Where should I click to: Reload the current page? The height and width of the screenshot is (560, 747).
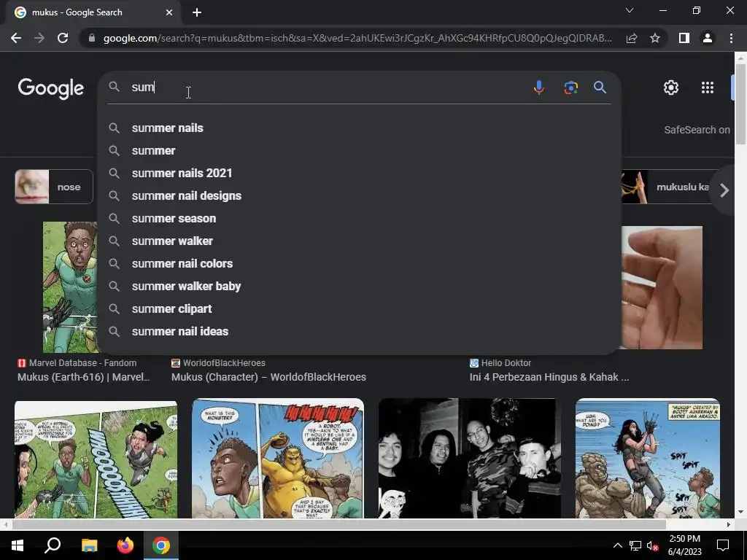click(63, 38)
